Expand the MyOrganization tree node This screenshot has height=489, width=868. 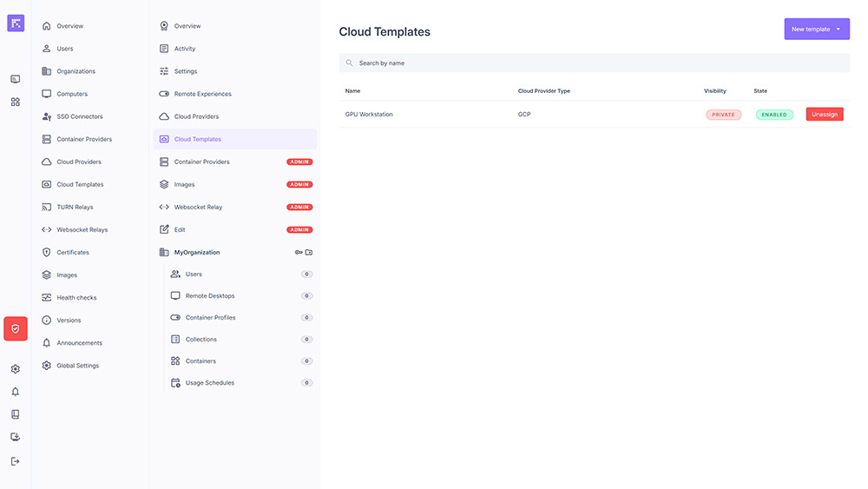click(197, 253)
